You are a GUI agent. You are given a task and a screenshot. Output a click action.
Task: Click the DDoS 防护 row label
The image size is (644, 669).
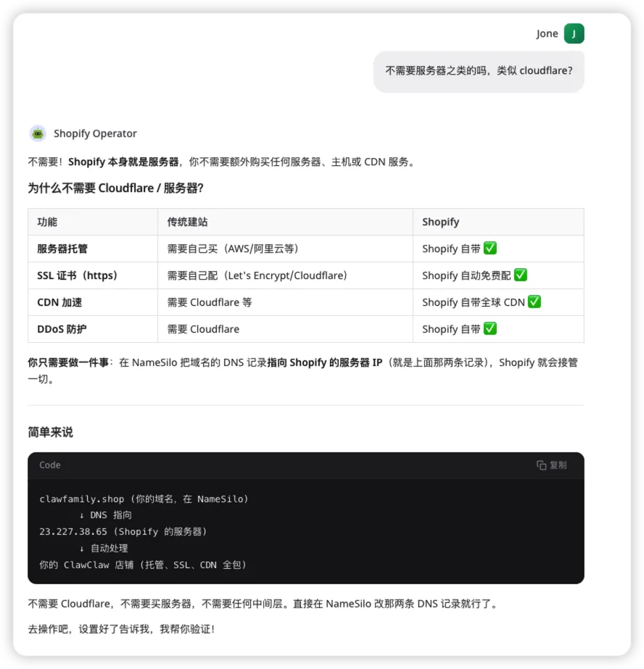pyautogui.click(x=62, y=329)
